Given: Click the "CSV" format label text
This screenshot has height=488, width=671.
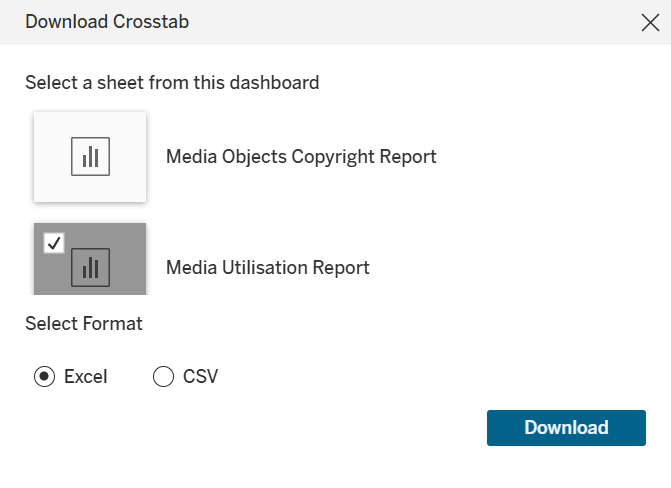Looking at the screenshot, I should 201,377.
